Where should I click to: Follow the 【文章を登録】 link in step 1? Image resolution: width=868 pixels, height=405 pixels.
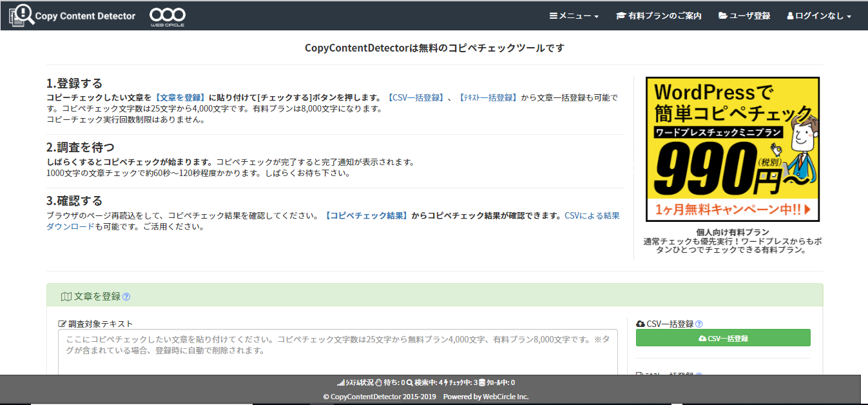click(180, 97)
